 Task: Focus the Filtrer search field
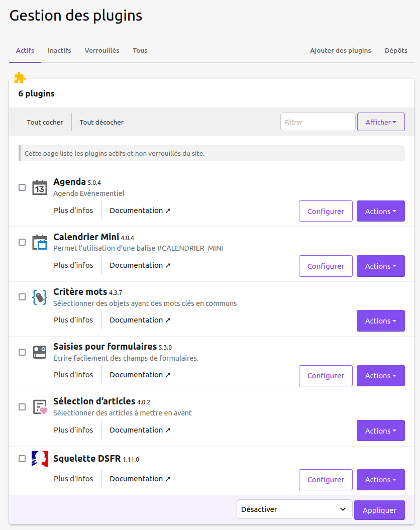[318, 122]
